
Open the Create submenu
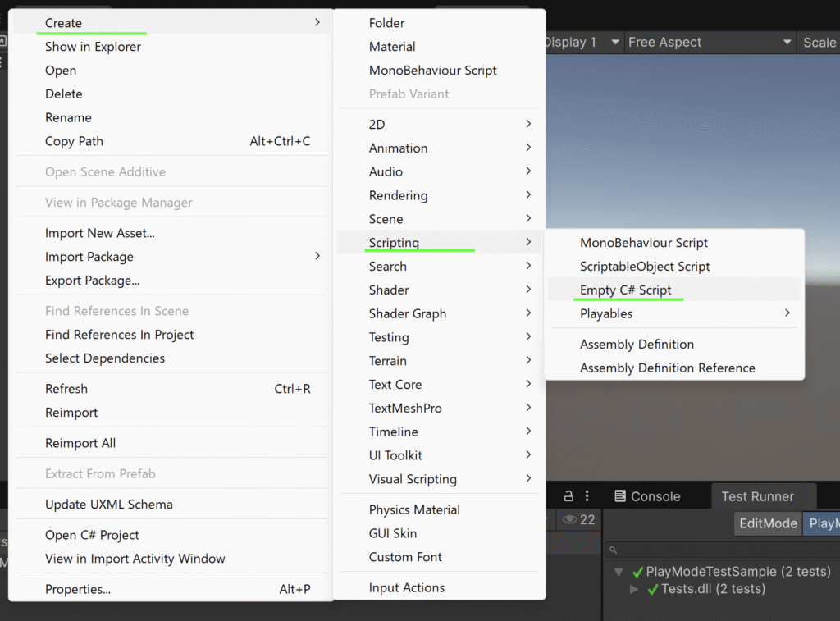click(x=171, y=23)
